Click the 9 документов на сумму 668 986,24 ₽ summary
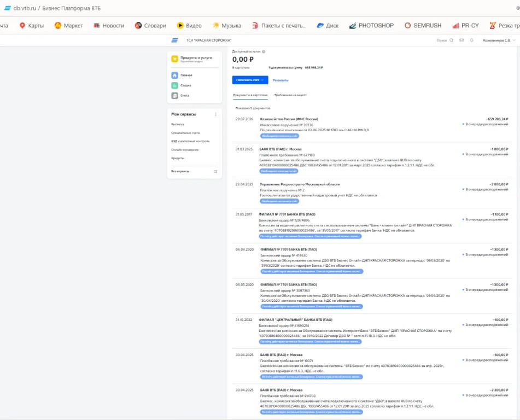 point(295,68)
